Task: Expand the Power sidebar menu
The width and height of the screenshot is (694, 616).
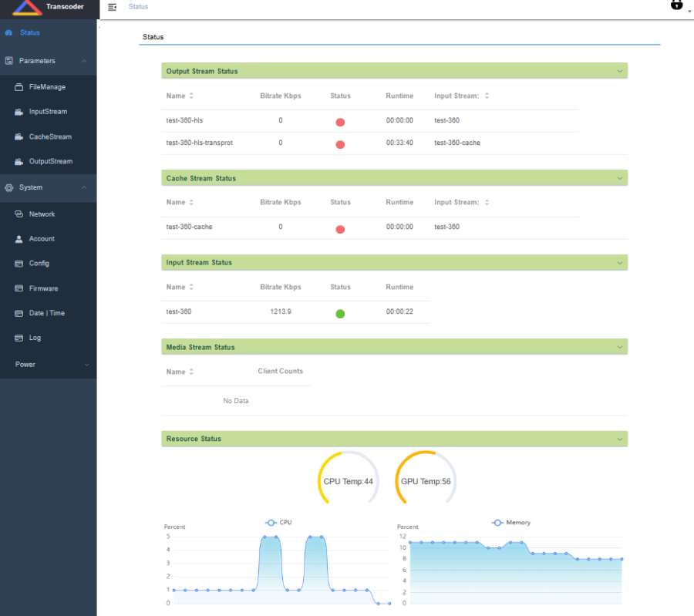Action: tap(86, 364)
